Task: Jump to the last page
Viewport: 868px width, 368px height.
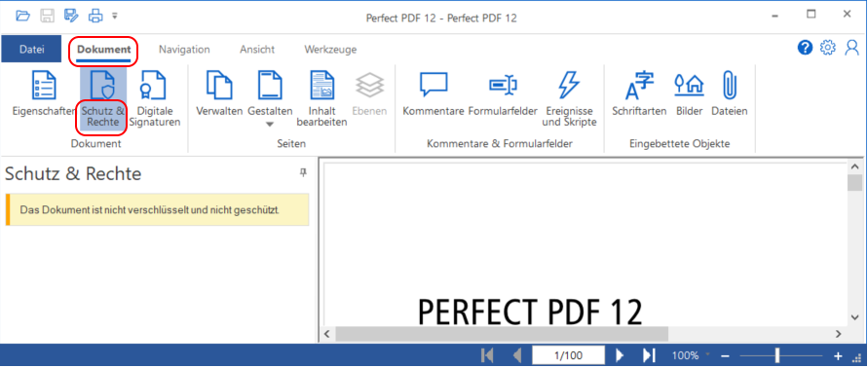Action: (x=649, y=355)
